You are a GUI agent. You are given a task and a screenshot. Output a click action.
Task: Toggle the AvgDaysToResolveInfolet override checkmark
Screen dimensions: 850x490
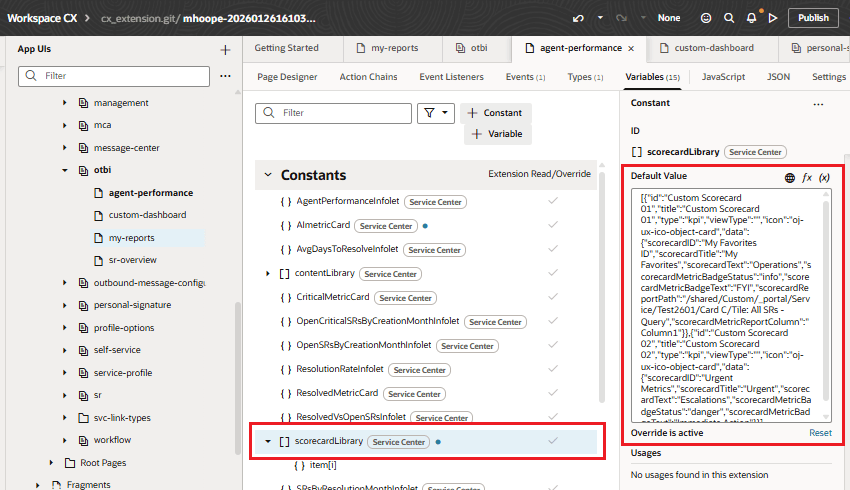click(x=553, y=248)
